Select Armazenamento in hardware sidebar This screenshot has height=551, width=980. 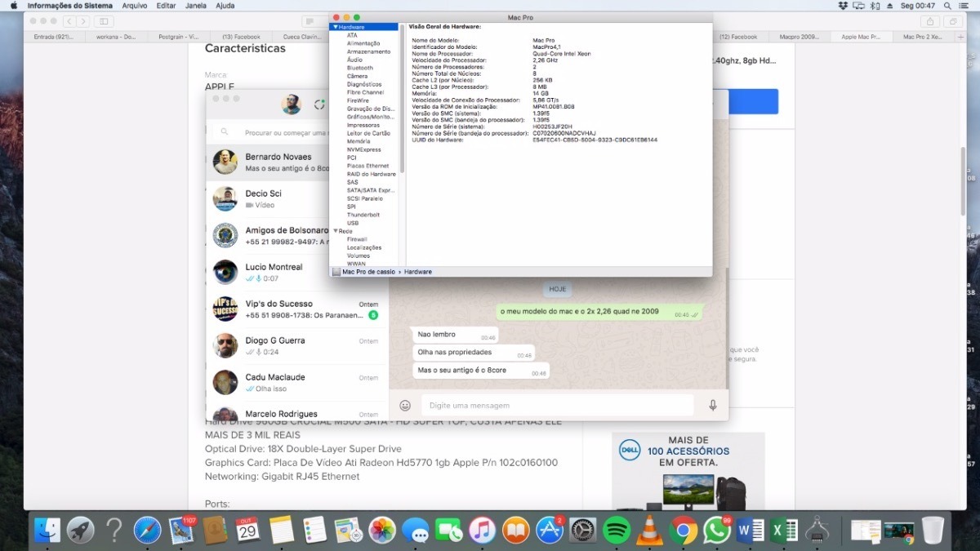point(368,51)
